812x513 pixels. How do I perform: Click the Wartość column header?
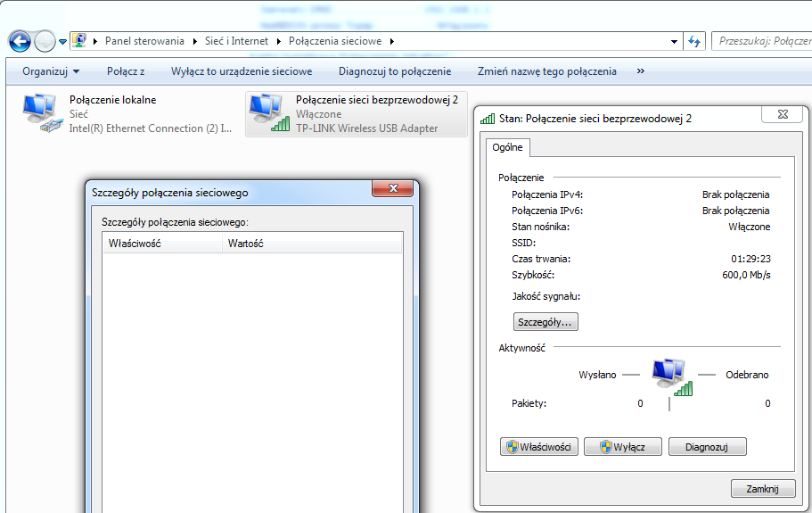pyautogui.click(x=246, y=244)
